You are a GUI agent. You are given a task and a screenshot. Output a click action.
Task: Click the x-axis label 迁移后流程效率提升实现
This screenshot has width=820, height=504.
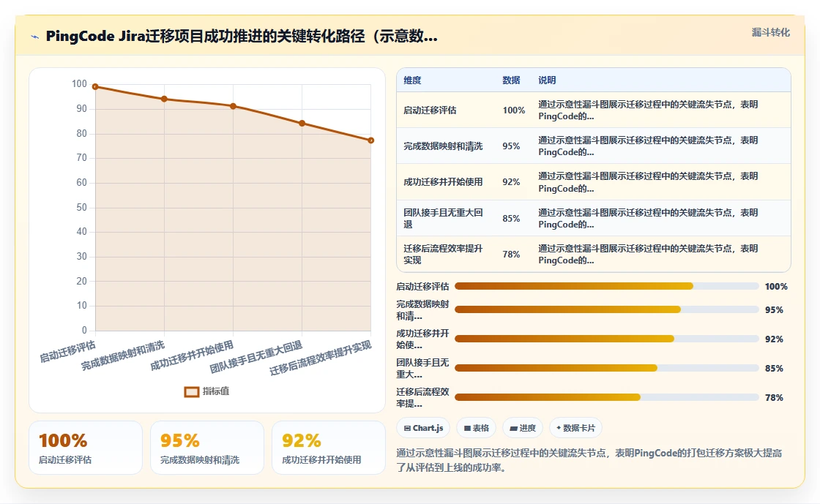tap(321, 358)
